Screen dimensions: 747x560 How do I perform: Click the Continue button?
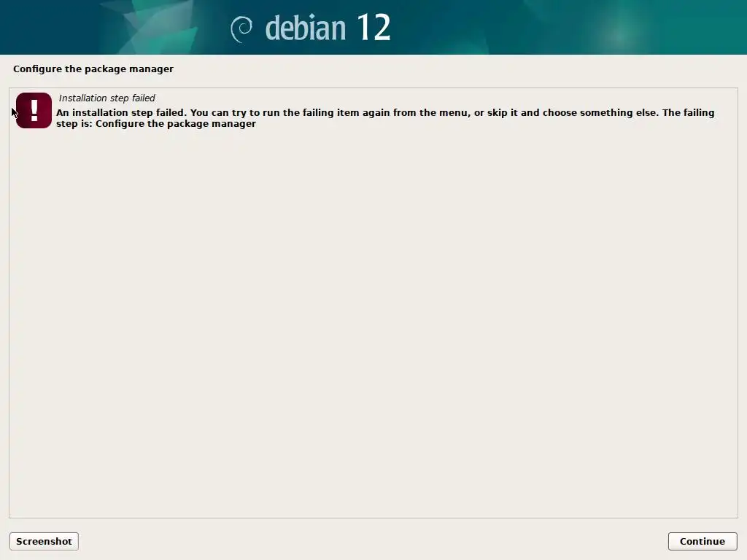[x=703, y=541]
